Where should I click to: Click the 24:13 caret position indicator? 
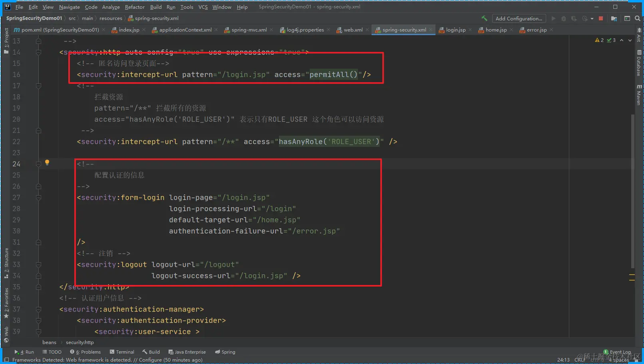[x=563, y=360]
